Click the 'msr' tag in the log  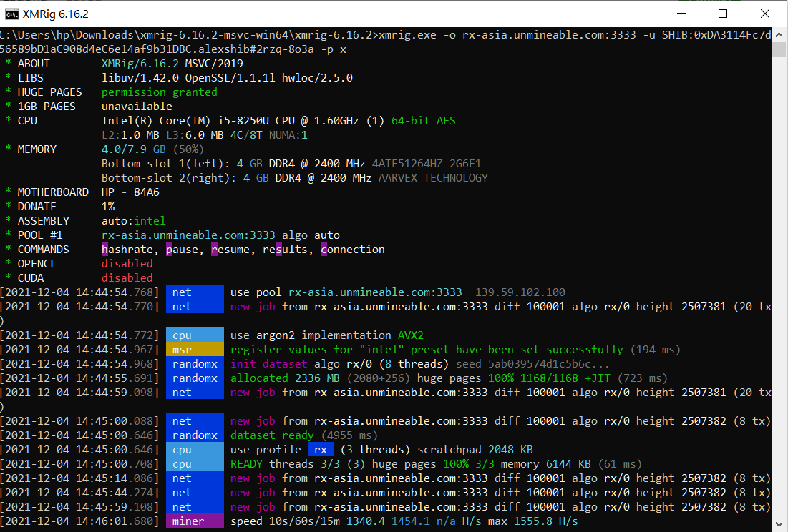click(x=195, y=350)
